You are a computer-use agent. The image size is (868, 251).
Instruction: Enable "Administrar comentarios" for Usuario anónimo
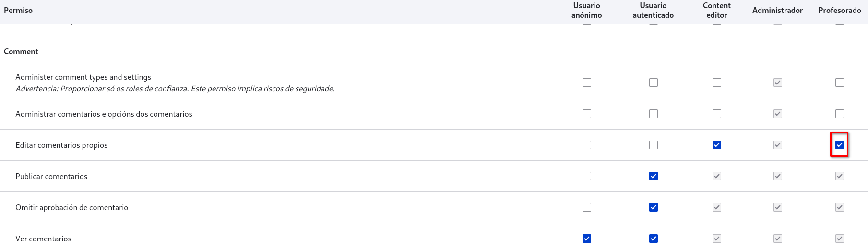click(586, 114)
